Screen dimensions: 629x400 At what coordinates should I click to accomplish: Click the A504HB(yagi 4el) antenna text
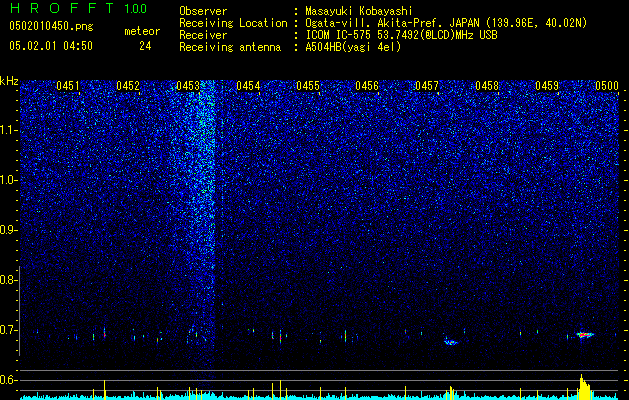point(353,47)
